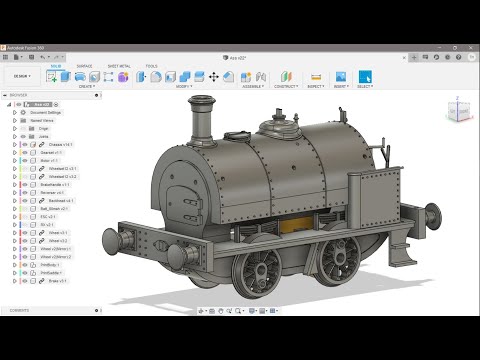Select the Extrude tool in Create group
480x360 pixels.
pyautogui.click(x=66, y=77)
